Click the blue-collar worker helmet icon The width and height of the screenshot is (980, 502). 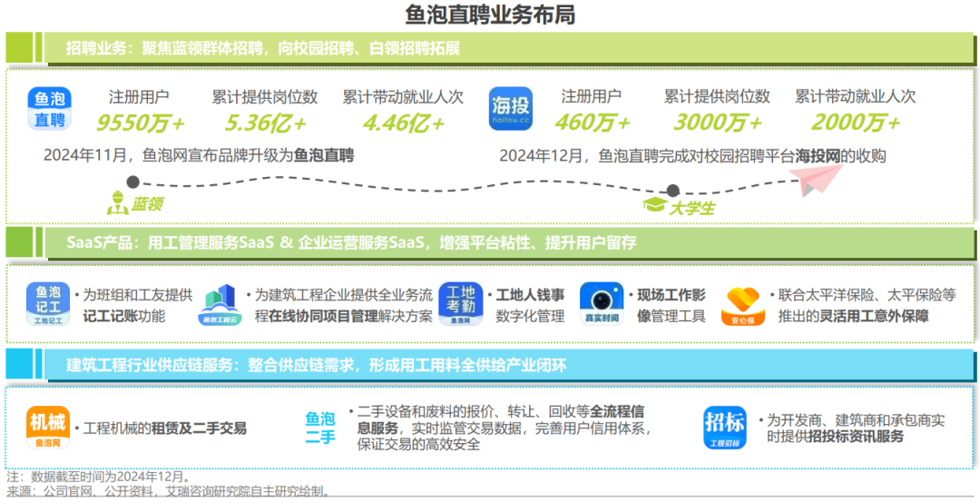(117, 202)
